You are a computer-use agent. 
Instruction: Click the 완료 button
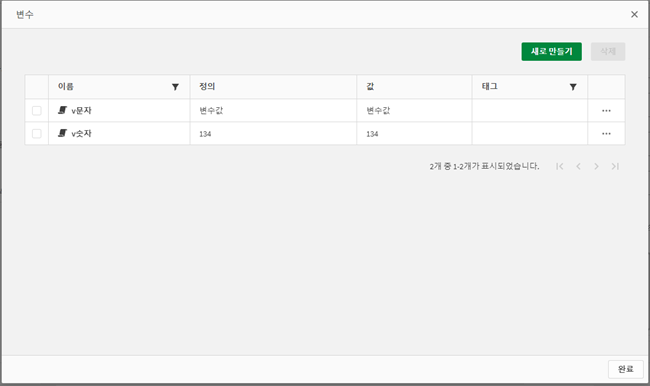(x=626, y=369)
